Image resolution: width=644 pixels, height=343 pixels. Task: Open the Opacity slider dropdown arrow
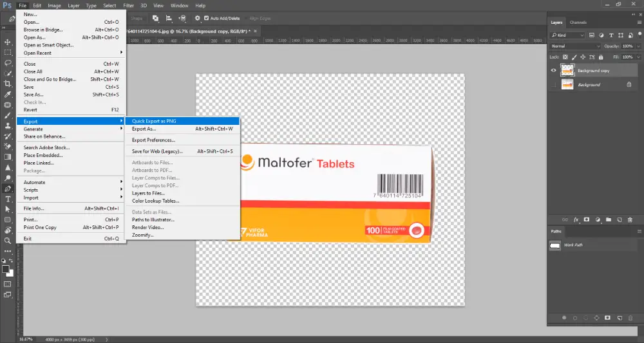point(639,46)
